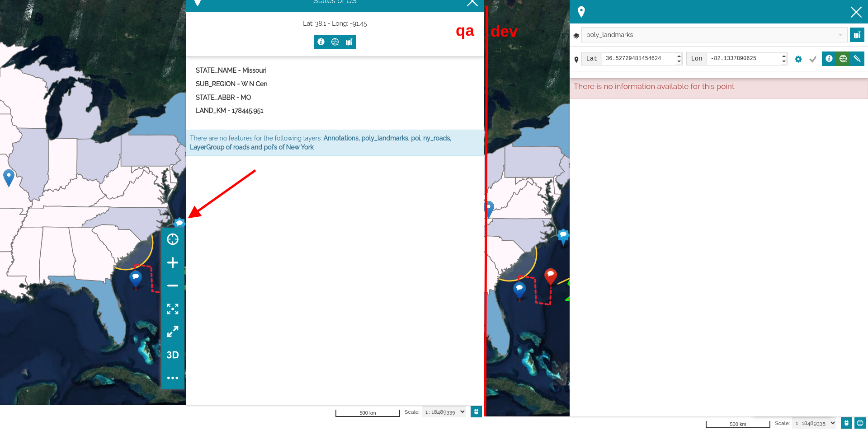Viewport: 868px width, 430px height.
Task: Click the dark blue speech marker in dev map
Action: coord(519,290)
